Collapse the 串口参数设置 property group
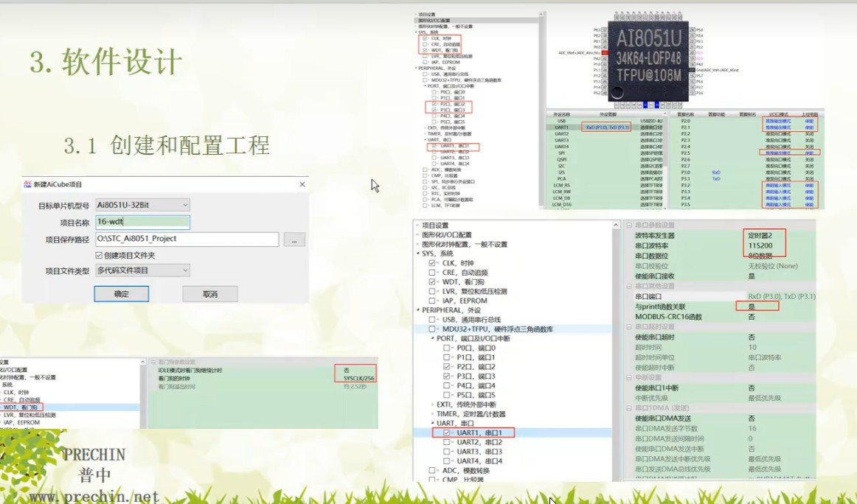This screenshot has width=857, height=504. pyautogui.click(x=631, y=225)
